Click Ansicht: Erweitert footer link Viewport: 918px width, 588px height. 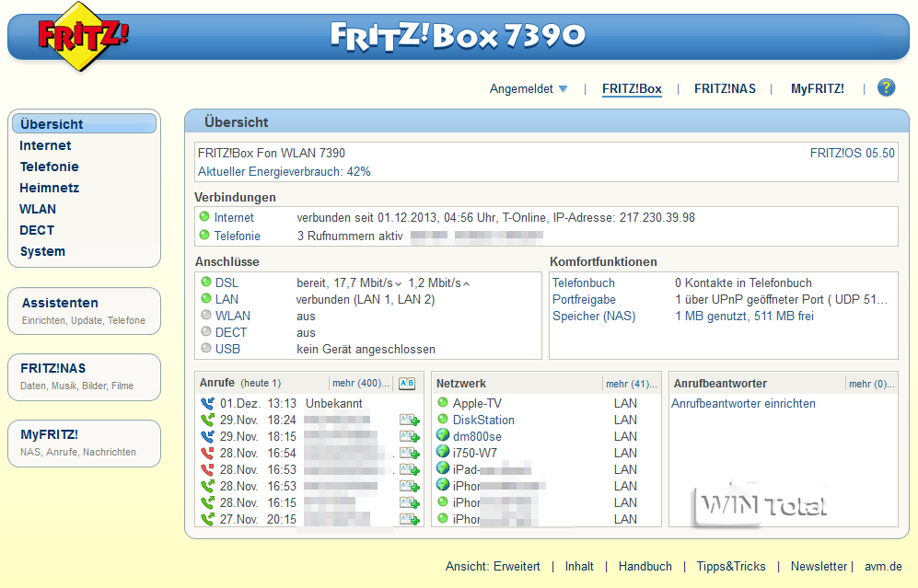click(493, 566)
